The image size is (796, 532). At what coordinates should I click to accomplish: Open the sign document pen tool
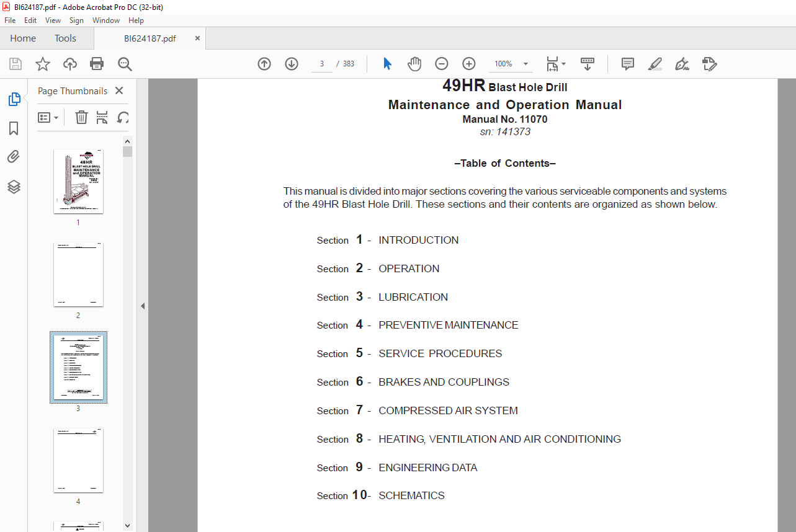682,64
